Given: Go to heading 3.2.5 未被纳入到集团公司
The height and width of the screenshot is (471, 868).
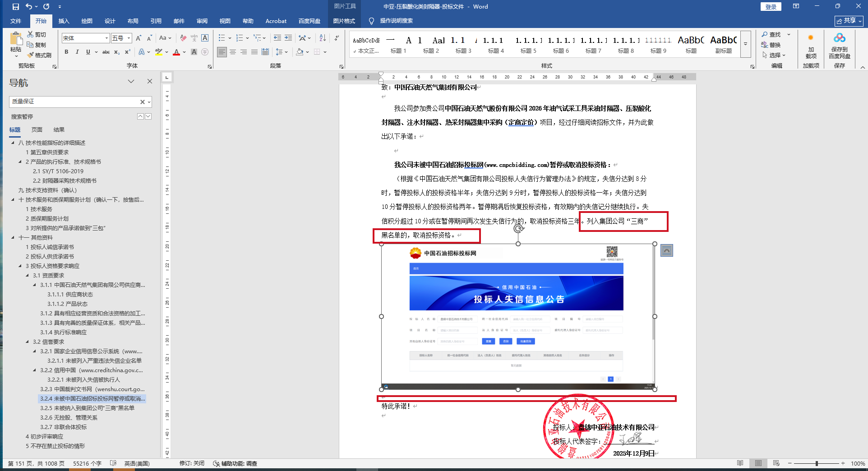Looking at the screenshot, I should pos(87,408).
